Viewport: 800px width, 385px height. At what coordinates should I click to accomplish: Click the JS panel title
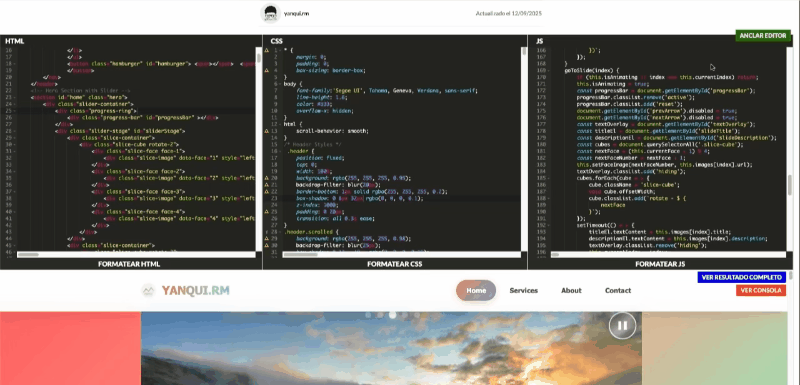point(539,41)
